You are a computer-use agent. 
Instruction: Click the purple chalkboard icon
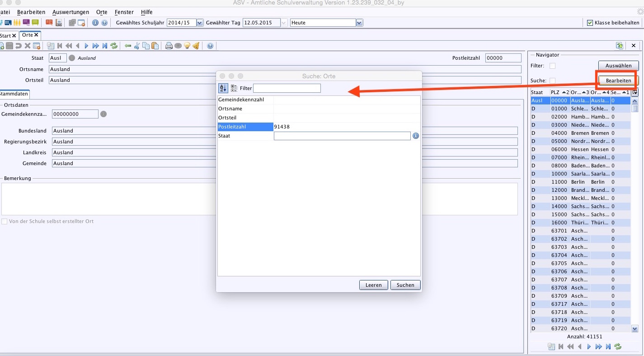26,23
